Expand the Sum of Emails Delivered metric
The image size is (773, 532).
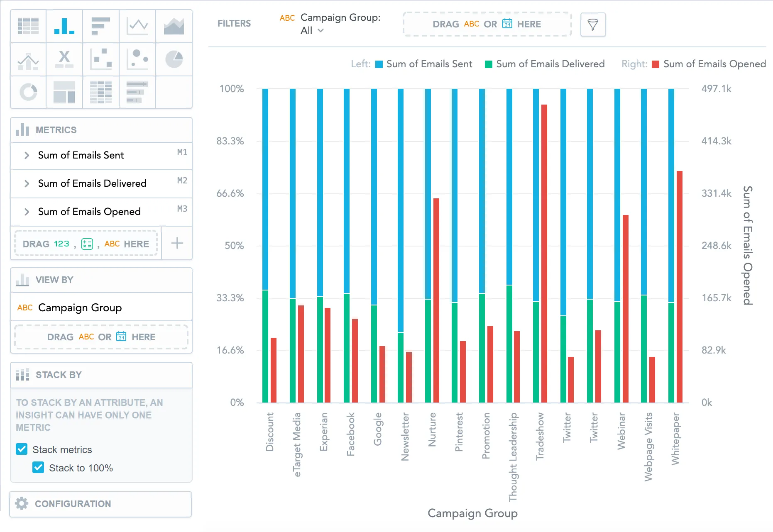click(26, 183)
